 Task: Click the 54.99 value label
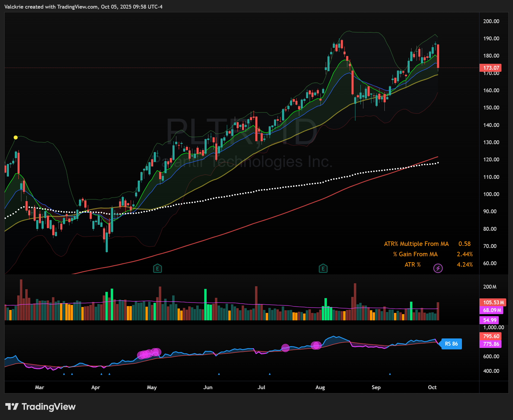489,320
